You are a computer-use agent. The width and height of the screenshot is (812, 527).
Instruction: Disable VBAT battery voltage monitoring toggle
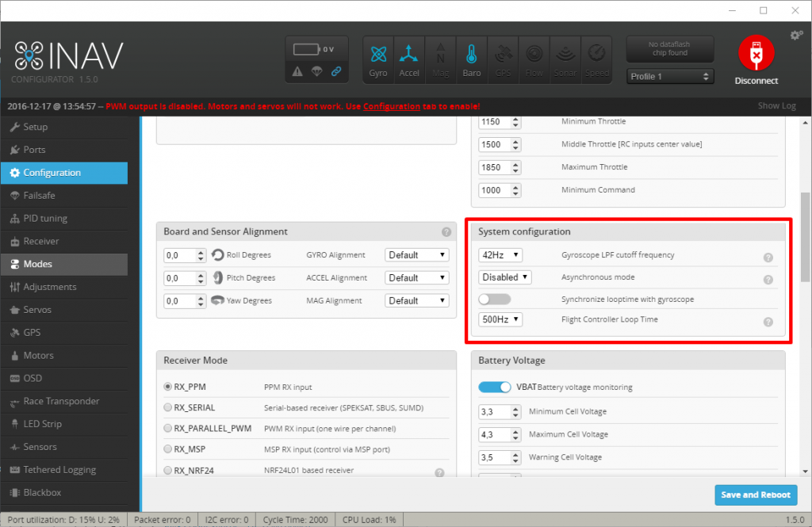click(x=494, y=388)
